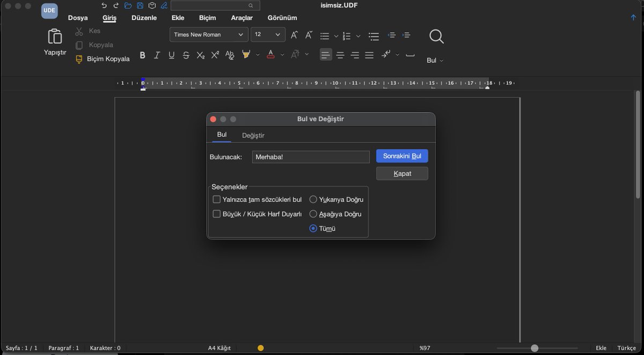Click the increase indent icon
The width and height of the screenshot is (644, 355).
point(406,35)
